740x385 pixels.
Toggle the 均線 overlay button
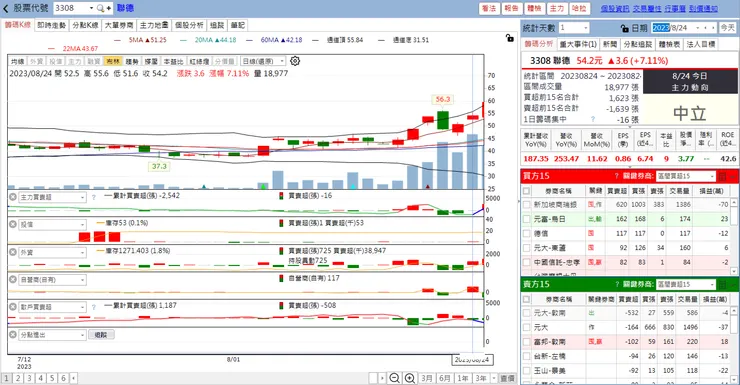click(x=17, y=61)
